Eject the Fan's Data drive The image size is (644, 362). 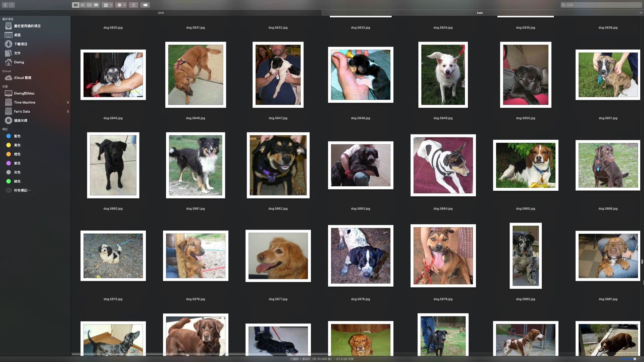coord(68,112)
